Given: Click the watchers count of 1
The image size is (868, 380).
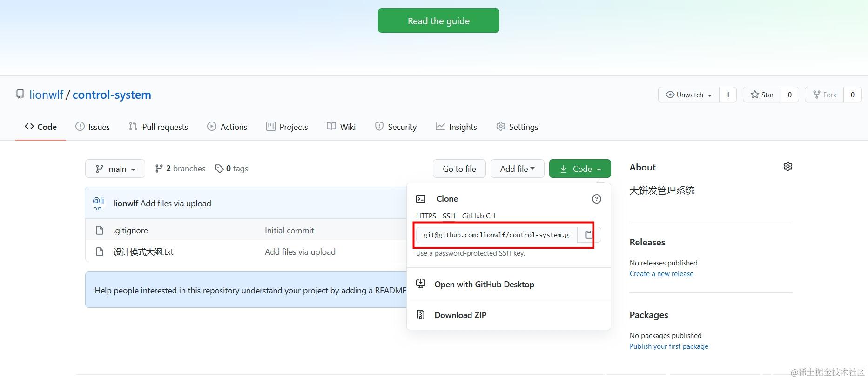Looking at the screenshot, I should click(728, 95).
